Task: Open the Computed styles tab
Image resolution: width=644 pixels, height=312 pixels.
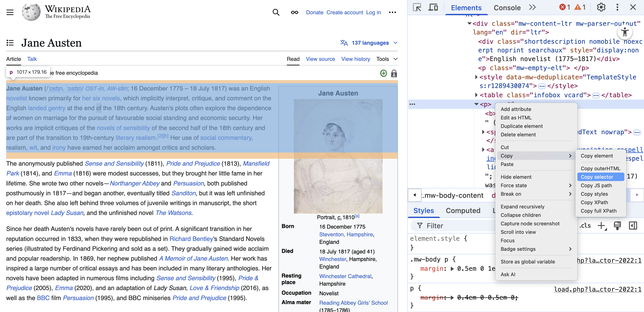Action: coord(463,211)
